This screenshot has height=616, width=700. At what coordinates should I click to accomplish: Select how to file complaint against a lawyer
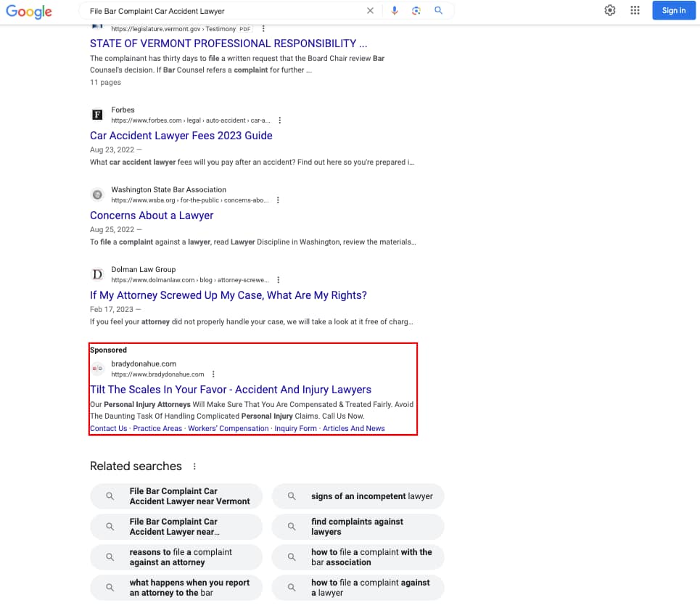coord(358,588)
